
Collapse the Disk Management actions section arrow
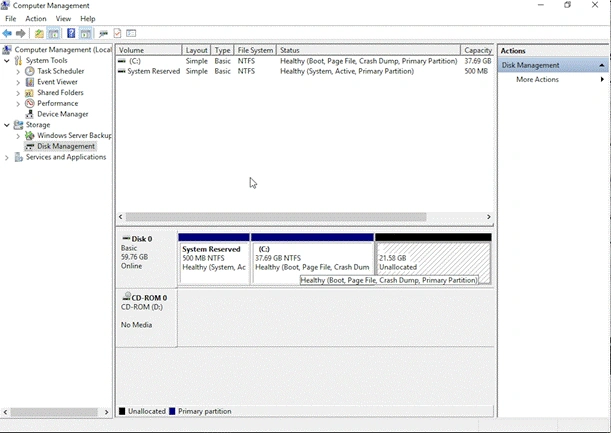(602, 65)
